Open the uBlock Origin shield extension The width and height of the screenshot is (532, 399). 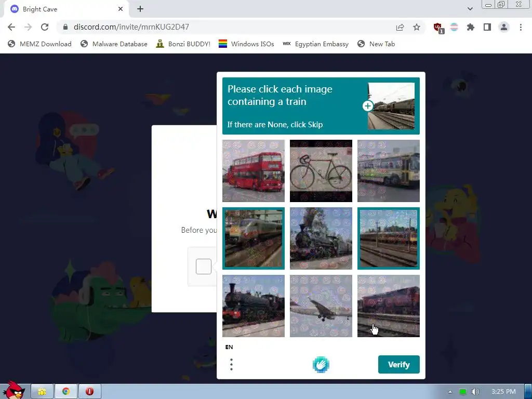(438, 28)
